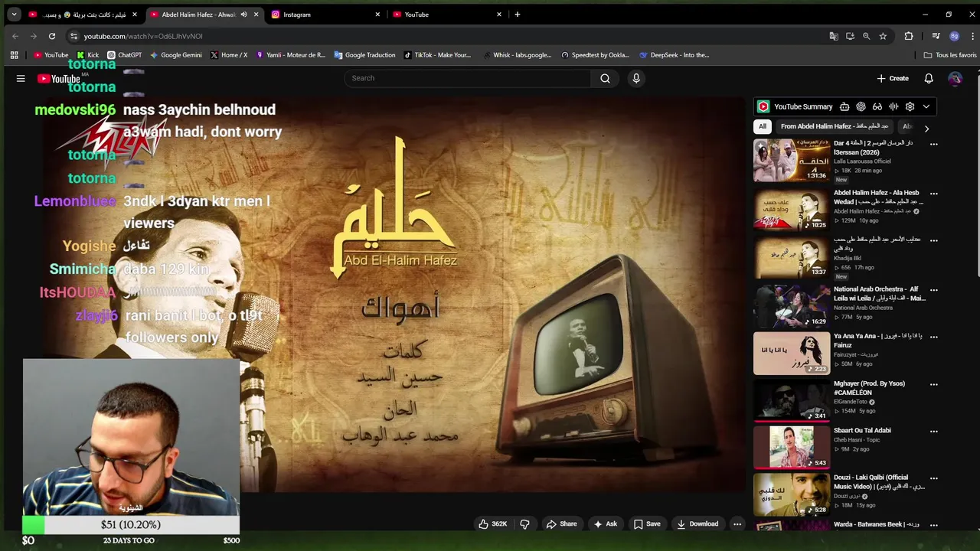
Task: Close the Instagram tab
Action: tap(377, 15)
